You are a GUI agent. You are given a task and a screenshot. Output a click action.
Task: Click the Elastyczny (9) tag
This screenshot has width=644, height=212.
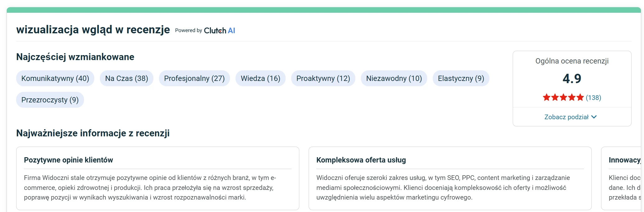pyautogui.click(x=461, y=78)
